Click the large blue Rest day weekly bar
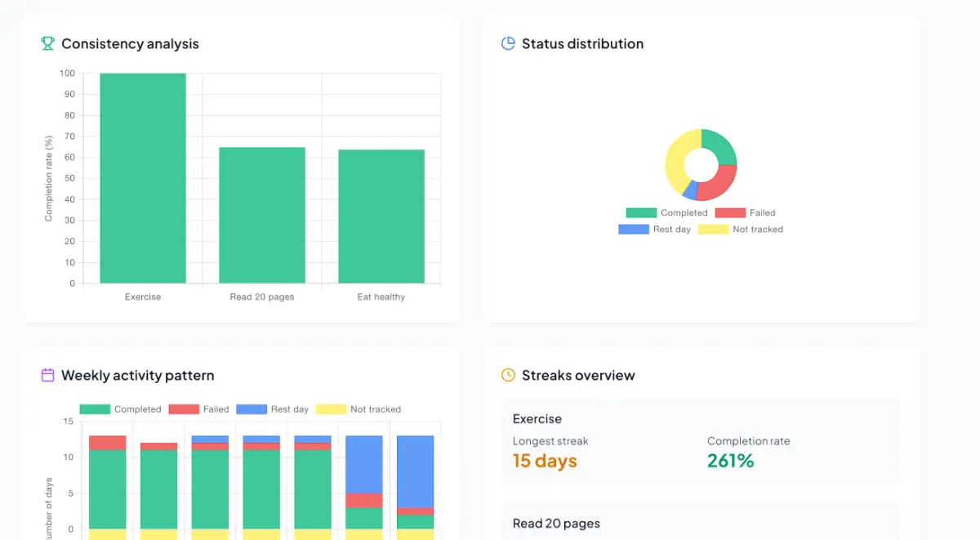Viewport: 980px width, 540px height. pos(415,471)
